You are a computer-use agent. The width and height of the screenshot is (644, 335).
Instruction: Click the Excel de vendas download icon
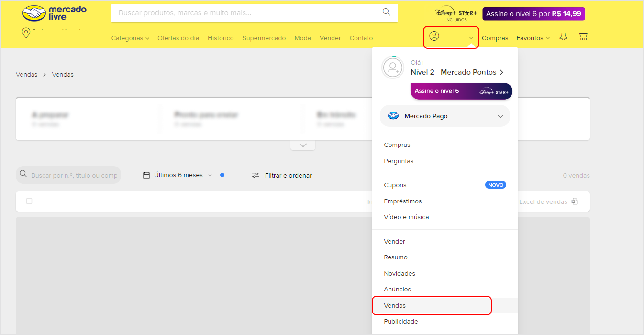coord(575,201)
